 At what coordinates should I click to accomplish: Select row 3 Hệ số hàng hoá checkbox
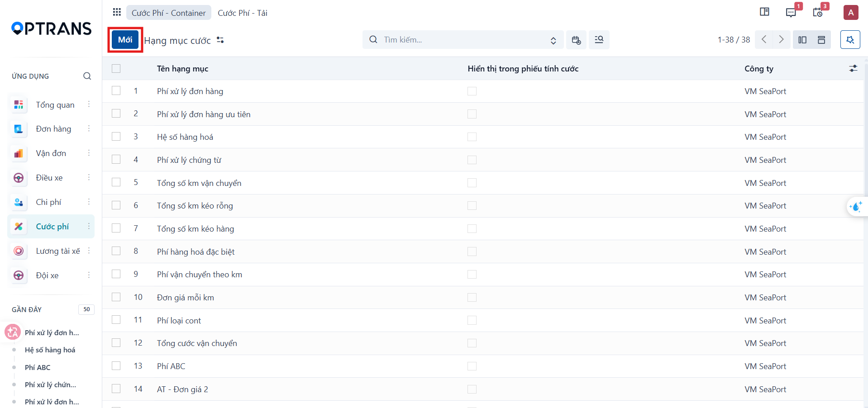116,137
